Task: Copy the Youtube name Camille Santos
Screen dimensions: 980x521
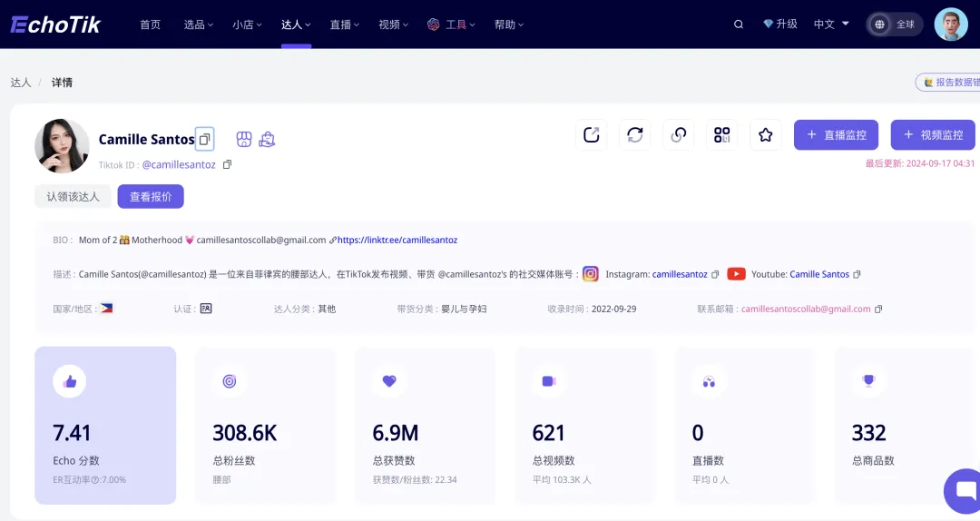Action: click(x=857, y=275)
